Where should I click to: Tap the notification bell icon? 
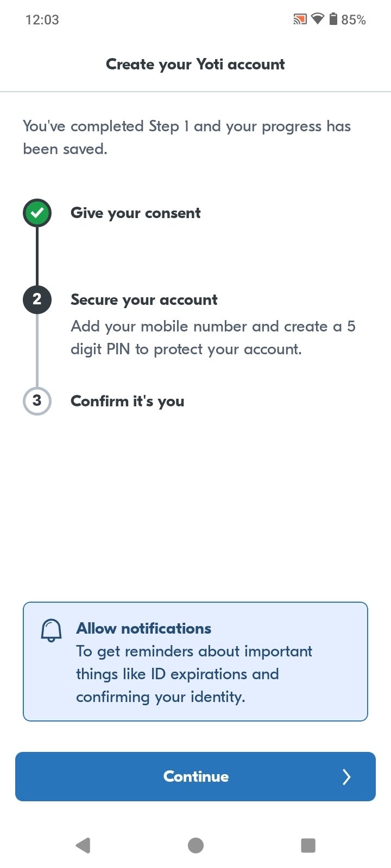click(x=52, y=630)
